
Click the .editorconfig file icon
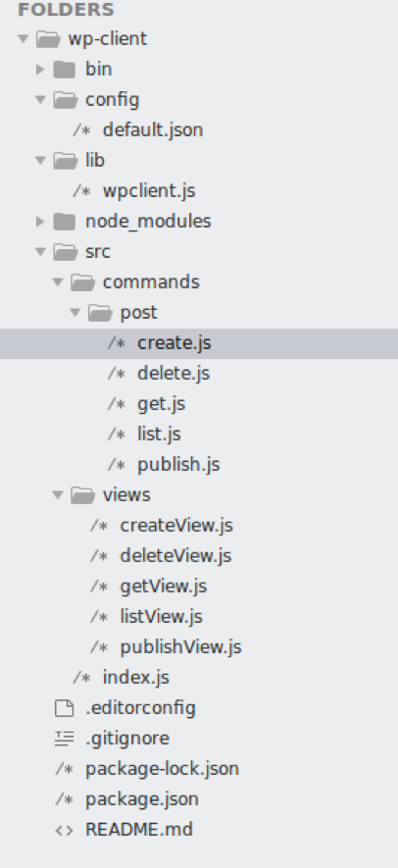[x=65, y=708]
